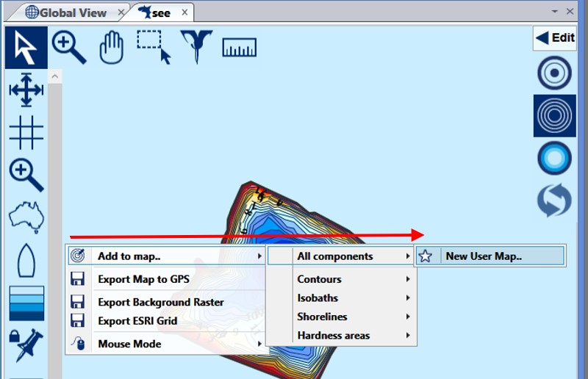The image size is (588, 379).
Task: Toggle the lock pushpin icon
Action: pyautogui.click(x=26, y=344)
